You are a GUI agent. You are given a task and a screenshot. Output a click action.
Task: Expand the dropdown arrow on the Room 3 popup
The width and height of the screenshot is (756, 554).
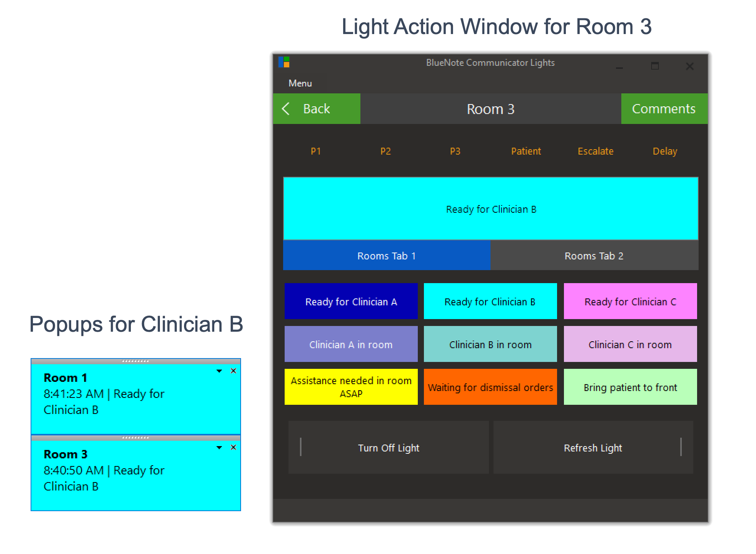click(219, 447)
